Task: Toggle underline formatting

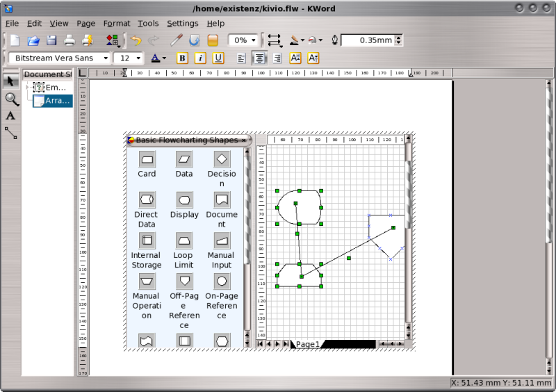Action: pos(218,58)
